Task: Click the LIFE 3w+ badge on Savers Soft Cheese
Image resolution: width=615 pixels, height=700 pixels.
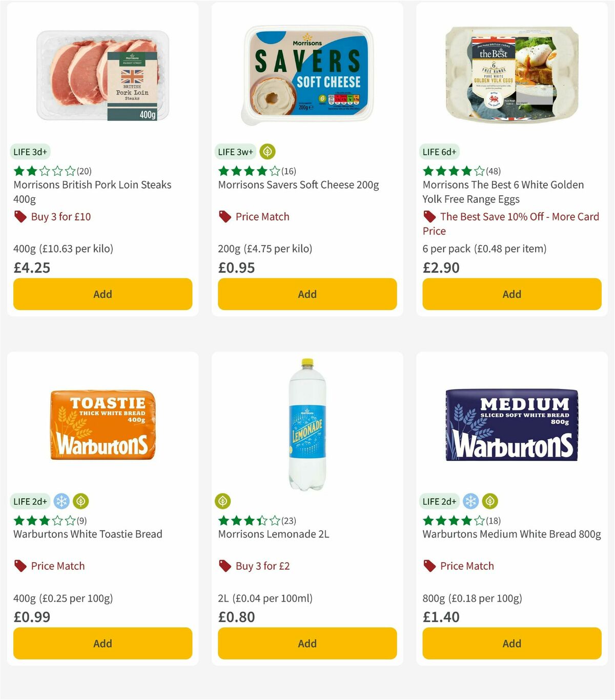Action: pyautogui.click(x=235, y=152)
